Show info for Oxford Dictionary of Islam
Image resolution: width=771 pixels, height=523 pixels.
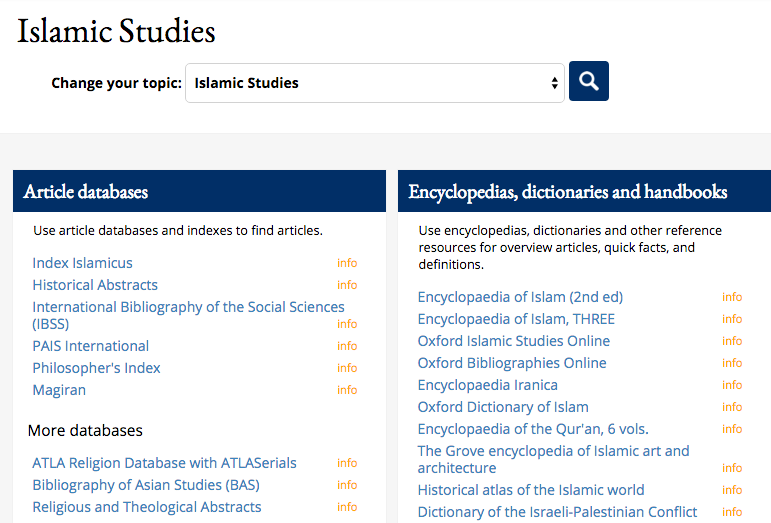pyautogui.click(x=732, y=407)
